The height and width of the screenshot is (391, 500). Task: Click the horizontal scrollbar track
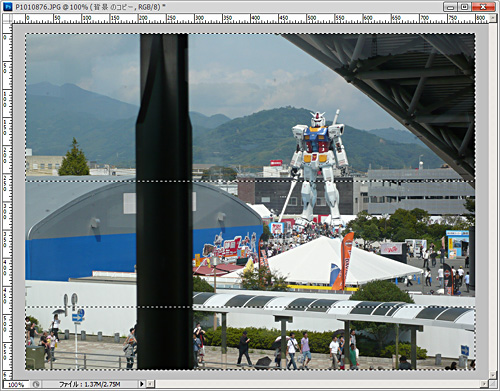[x=318, y=384]
